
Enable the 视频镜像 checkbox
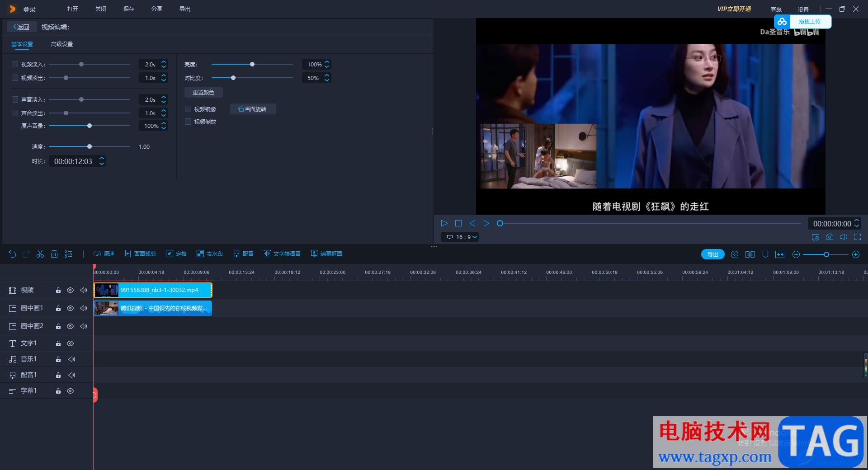[188, 109]
